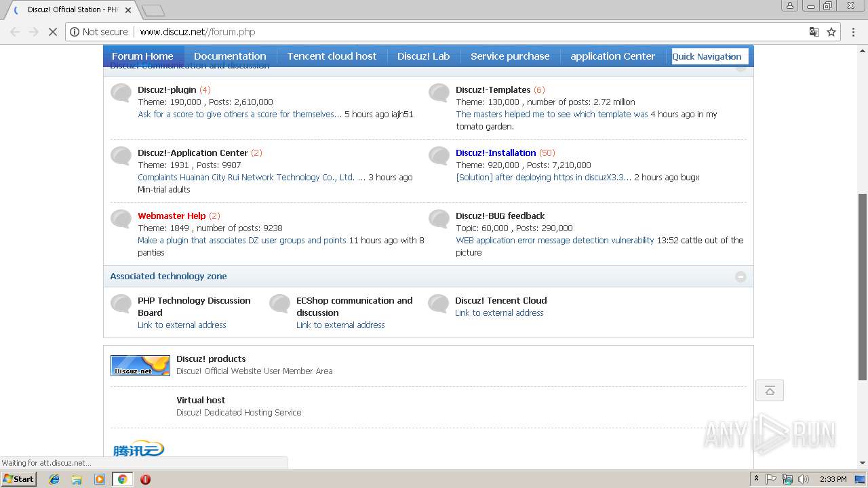The width and height of the screenshot is (868, 488).
Task: Click the Discuz.net products logo image
Action: (x=140, y=365)
